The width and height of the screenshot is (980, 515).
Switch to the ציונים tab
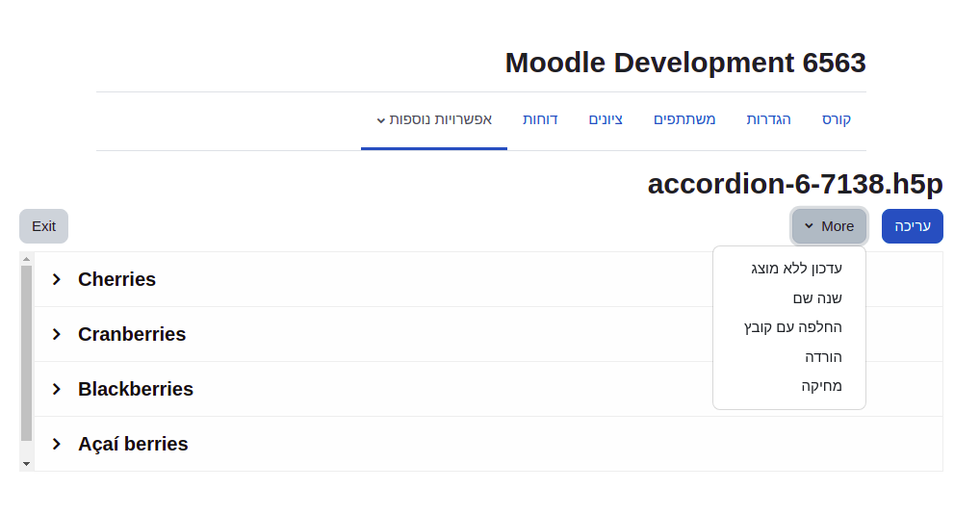(x=606, y=120)
